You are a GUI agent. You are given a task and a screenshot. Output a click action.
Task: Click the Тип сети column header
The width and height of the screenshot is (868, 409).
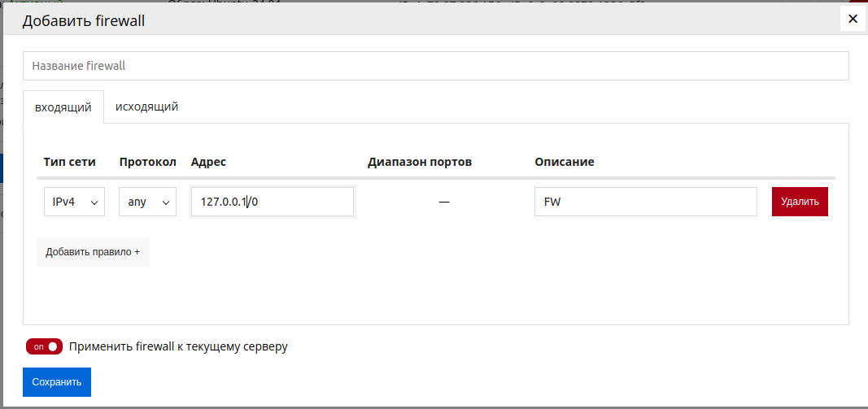[70, 162]
